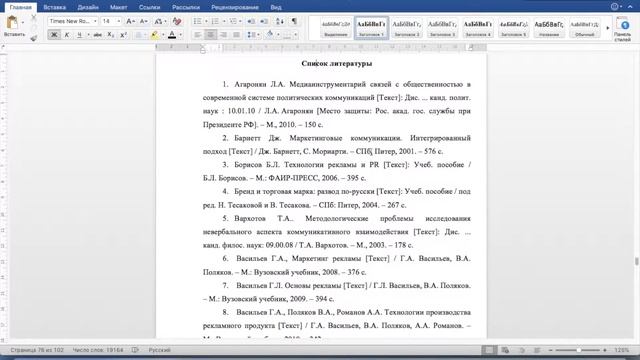Click the feedback smiley icon

point(614,7)
